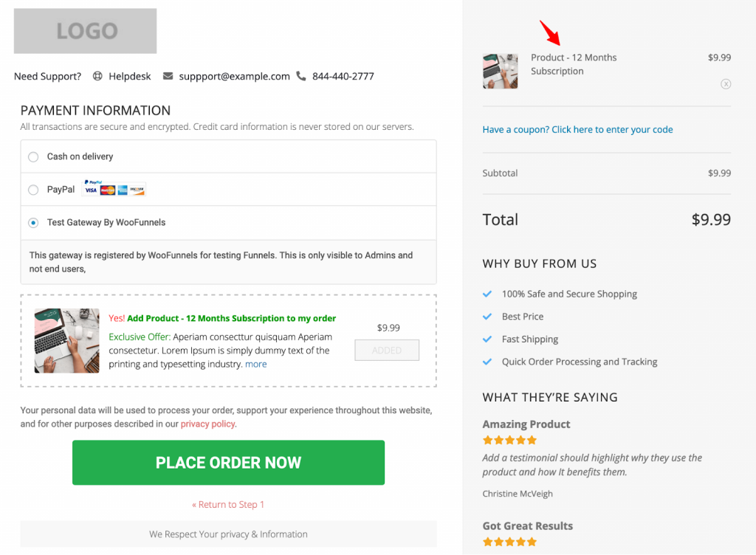This screenshot has height=555, width=756.
Task: Expand the coupon code entry link
Action: point(577,130)
